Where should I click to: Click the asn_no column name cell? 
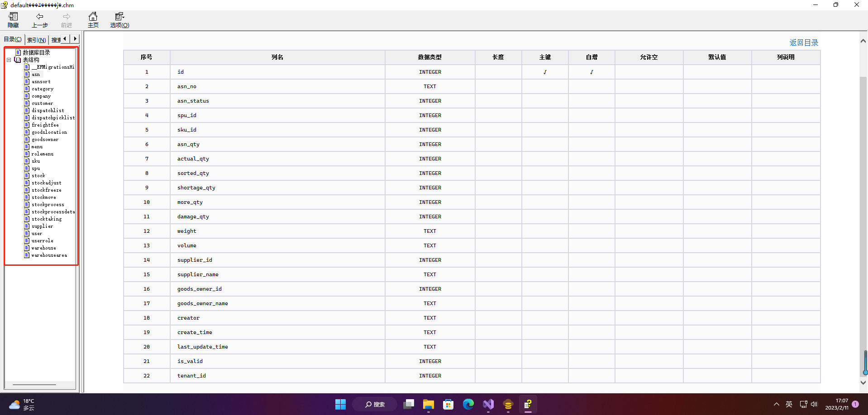(277, 86)
